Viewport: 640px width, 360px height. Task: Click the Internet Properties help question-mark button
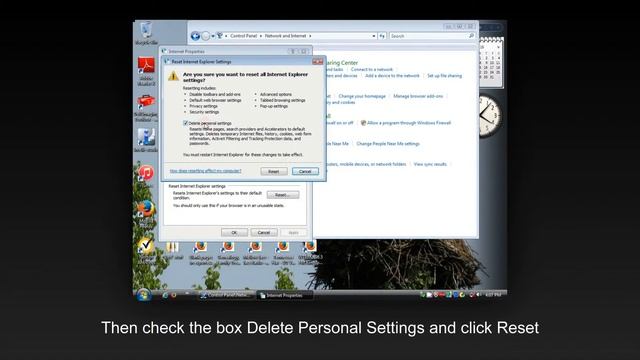tap(292, 51)
